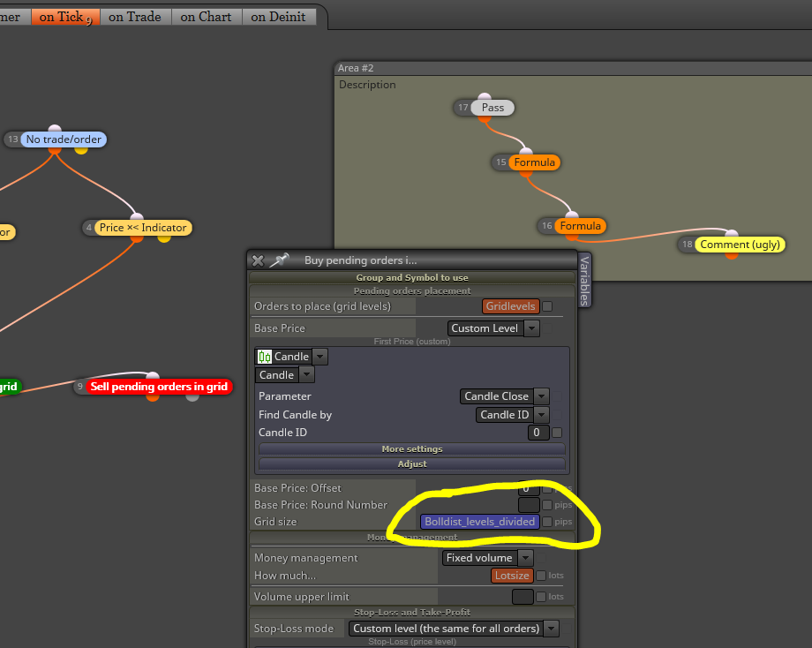Select the Formula block numbered 15
The image size is (812, 648).
pos(534,162)
